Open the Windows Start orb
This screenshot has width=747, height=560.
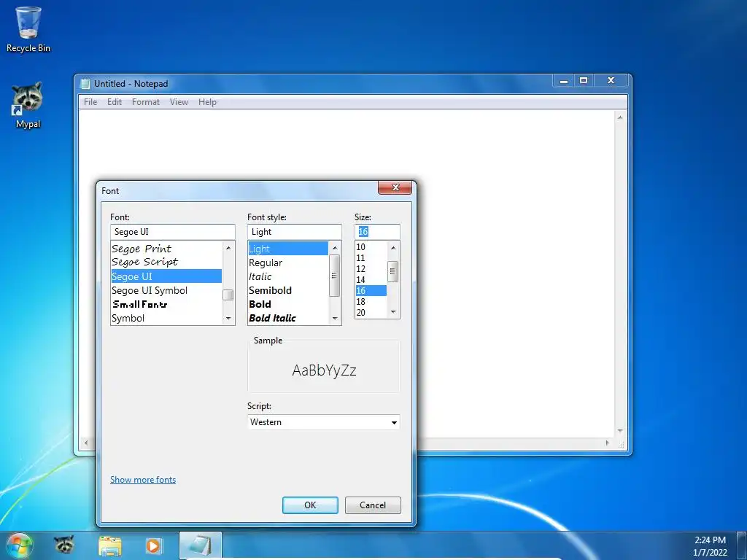click(x=19, y=545)
